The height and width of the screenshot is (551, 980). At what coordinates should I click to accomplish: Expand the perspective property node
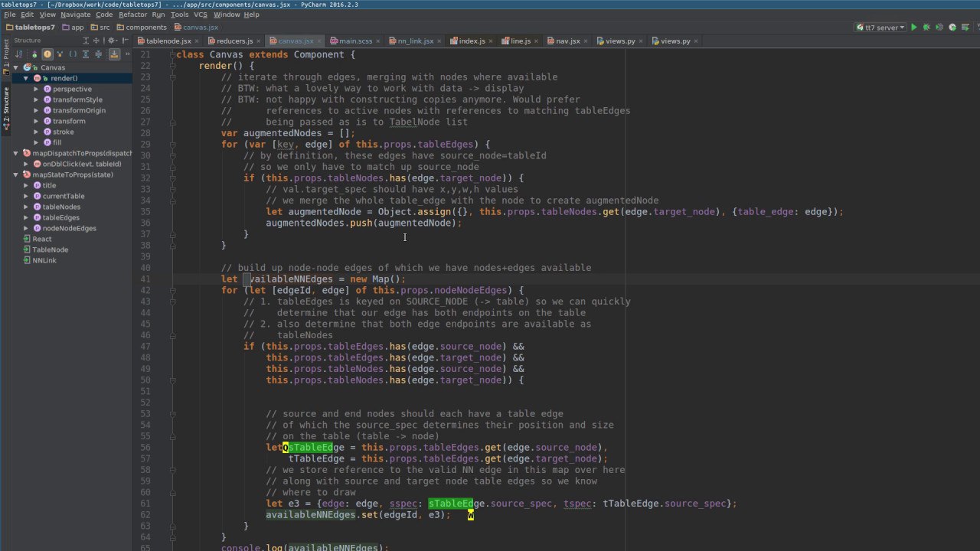coord(36,89)
